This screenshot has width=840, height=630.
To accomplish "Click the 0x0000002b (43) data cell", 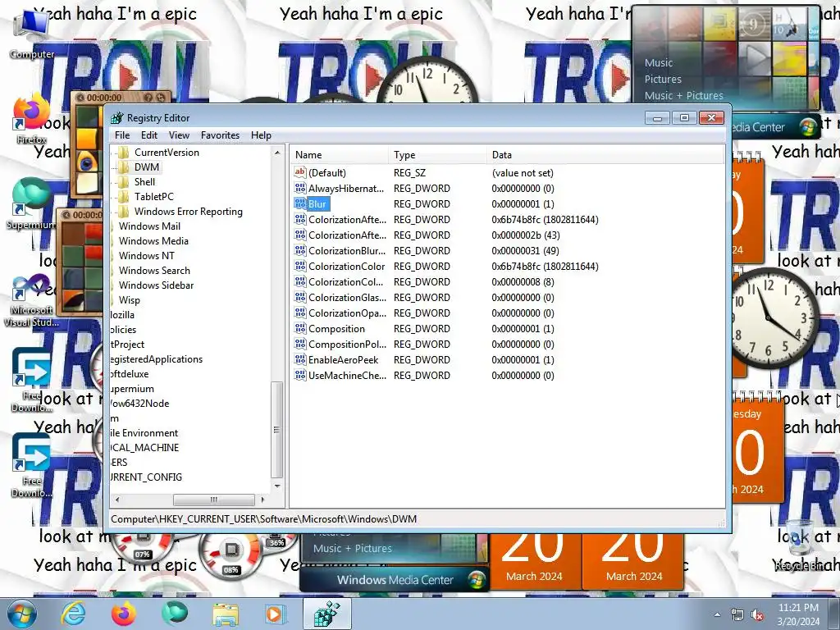I will (525, 235).
